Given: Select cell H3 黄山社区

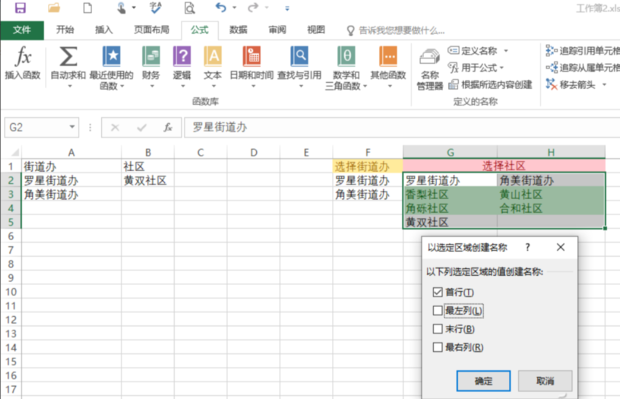Looking at the screenshot, I should pyautogui.click(x=551, y=195).
